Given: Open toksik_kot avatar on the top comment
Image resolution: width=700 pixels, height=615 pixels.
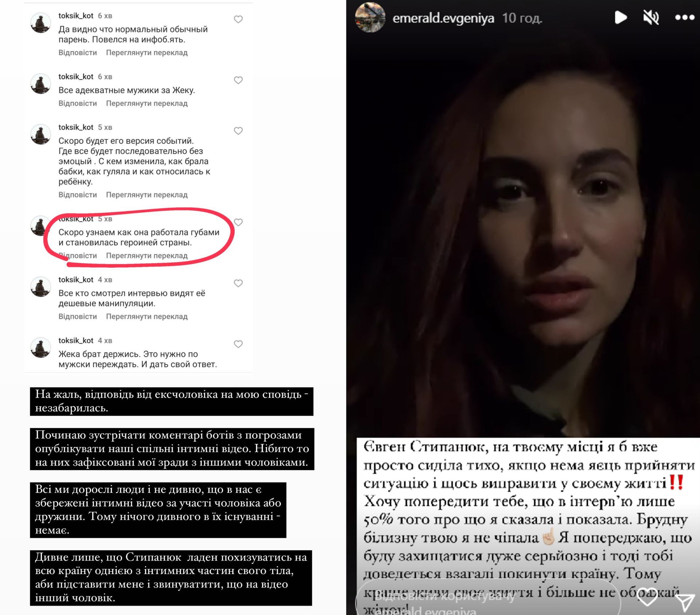Looking at the screenshot, I should click(40, 23).
